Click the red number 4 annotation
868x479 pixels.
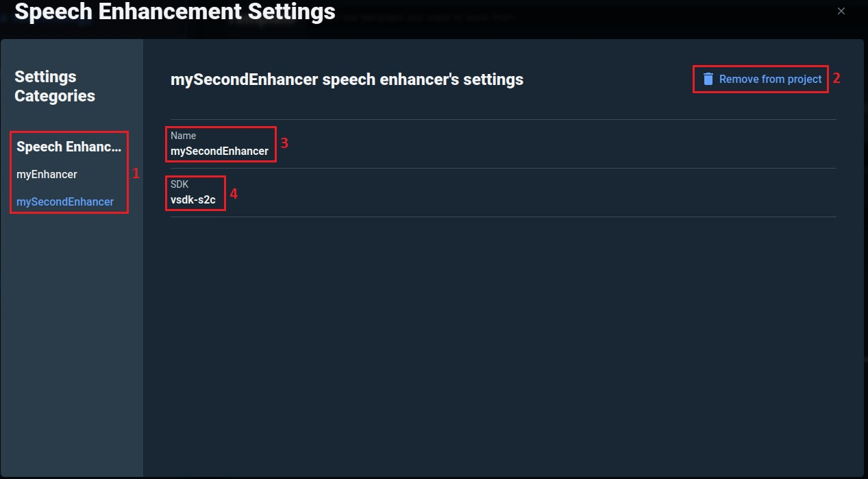234,194
